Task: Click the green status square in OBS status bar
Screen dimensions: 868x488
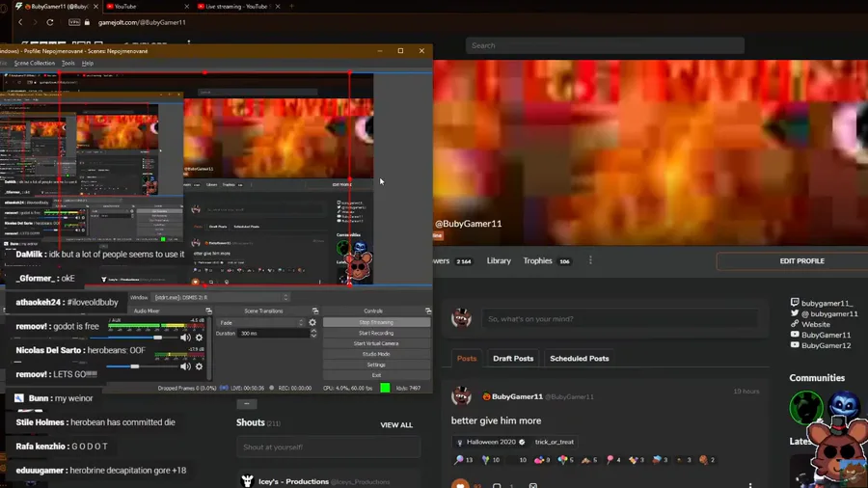Action: pos(385,388)
